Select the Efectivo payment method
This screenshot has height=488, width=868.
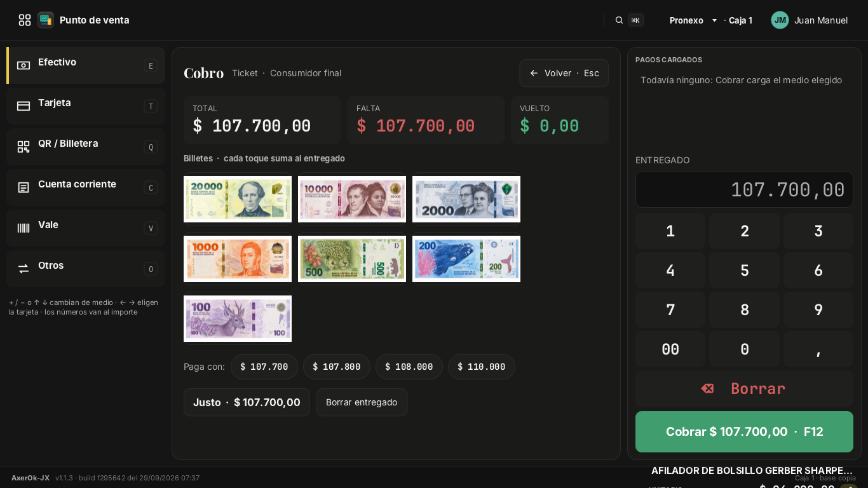(86, 65)
